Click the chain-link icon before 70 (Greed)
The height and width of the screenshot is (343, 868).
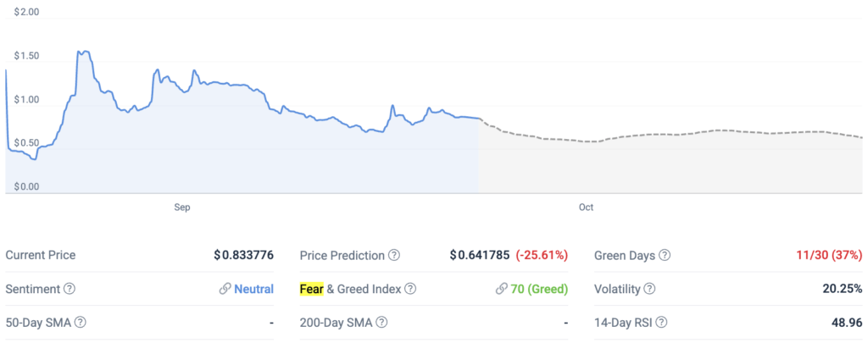[x=501, y=289]
